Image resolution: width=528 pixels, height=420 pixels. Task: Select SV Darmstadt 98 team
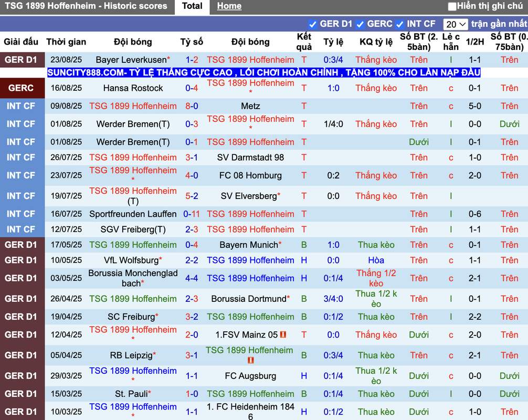click(x=250, y=157)
